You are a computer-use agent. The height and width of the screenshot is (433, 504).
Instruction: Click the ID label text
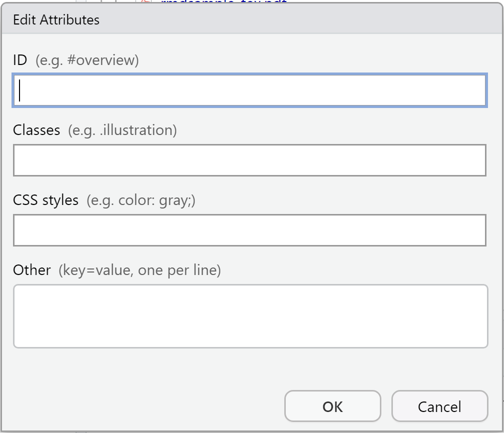coord(20,60)
